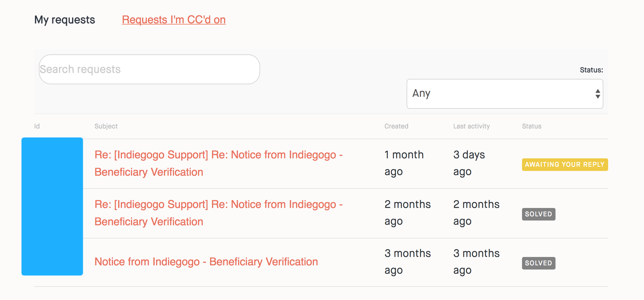Open the request created 1 month ago
The width and height of the screenshot is (644, 300).
219,163
